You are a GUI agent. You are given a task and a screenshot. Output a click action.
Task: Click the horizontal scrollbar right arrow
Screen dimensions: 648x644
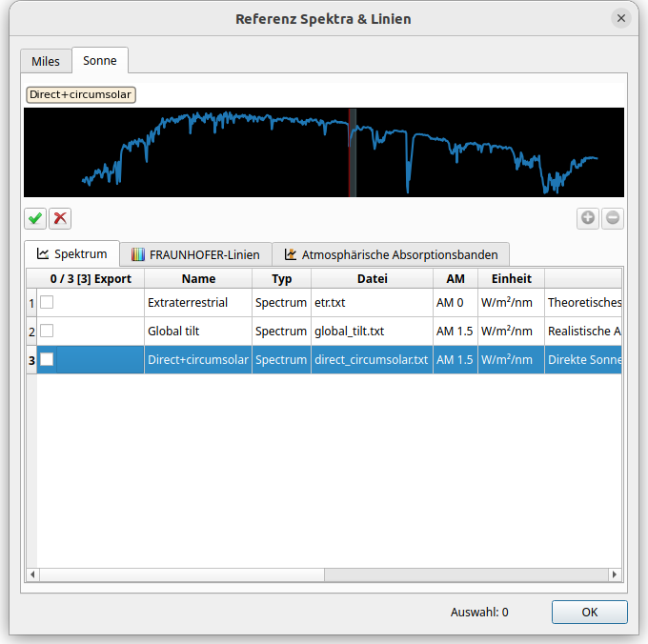click(x=615, y=574)
